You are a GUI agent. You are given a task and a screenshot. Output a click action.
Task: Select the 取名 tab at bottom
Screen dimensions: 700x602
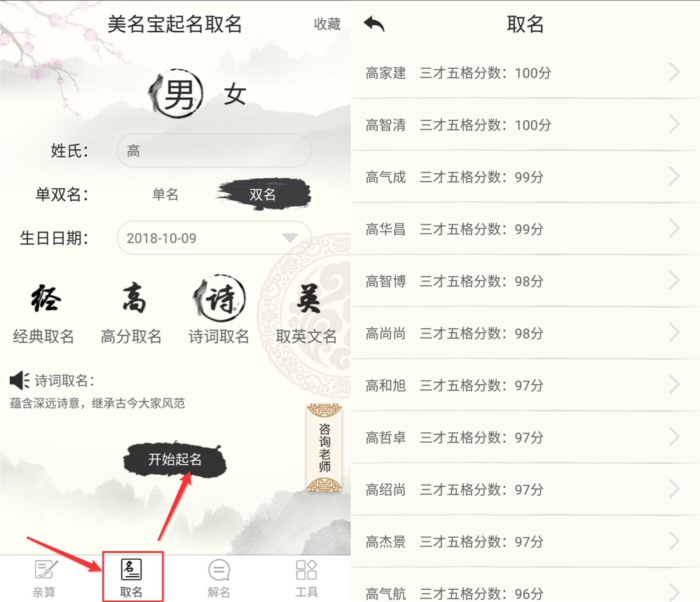tap(131, 578)
